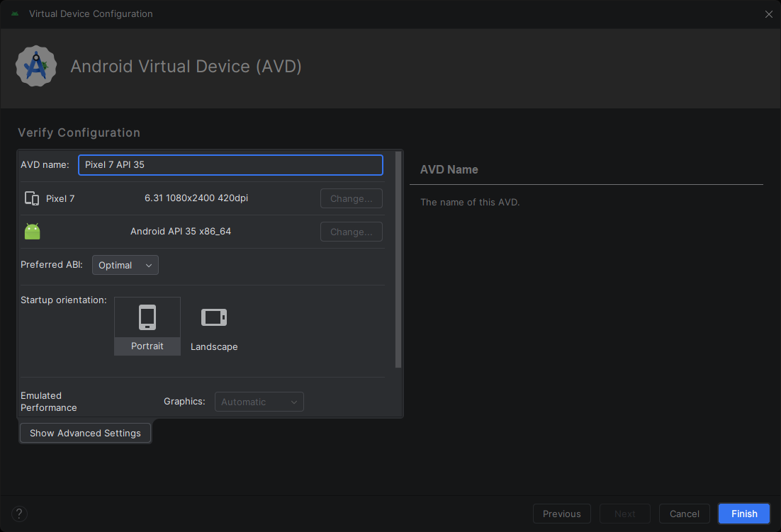Click the 'AVD Name' help panel heading
The width and height of the screenshot is (781, 532).
(x=449, y=170)
